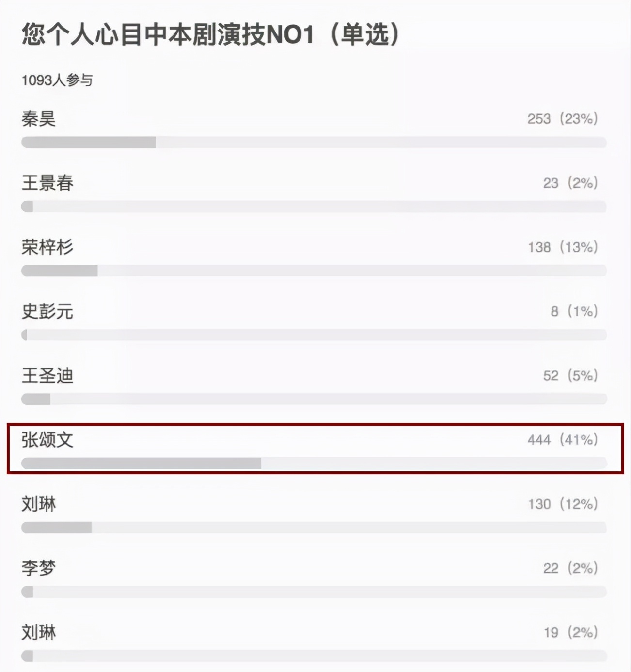Click the 19 (2%) vote count
Screen dimensions: 631x672
pyautogui.click(x=571, y=633)
